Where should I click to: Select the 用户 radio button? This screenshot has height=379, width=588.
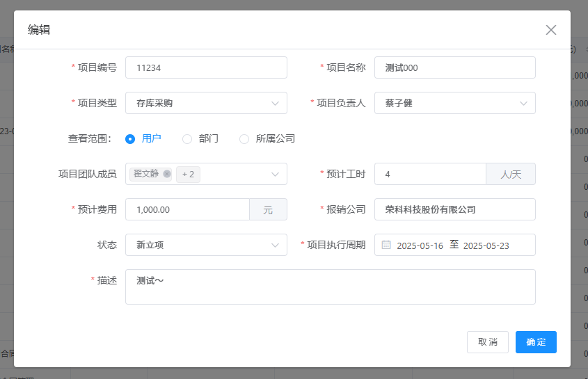pyautogui.click(x=130, y=138)
